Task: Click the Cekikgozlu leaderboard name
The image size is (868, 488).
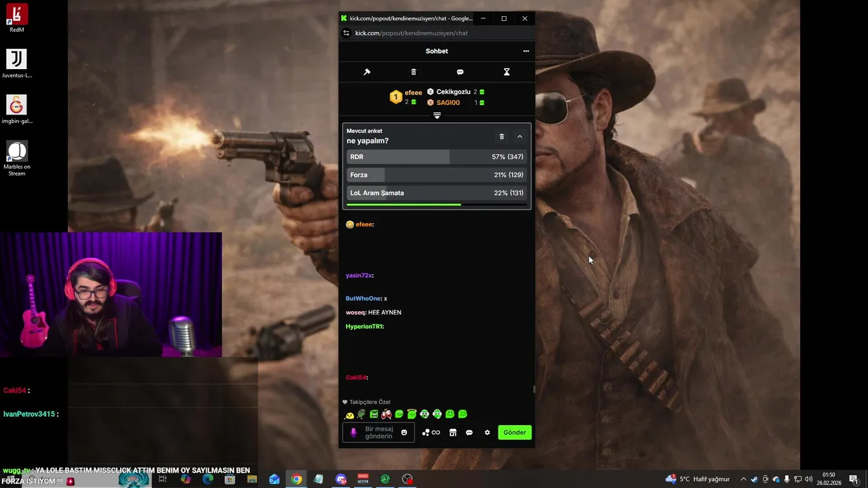Action: (453, 91)
